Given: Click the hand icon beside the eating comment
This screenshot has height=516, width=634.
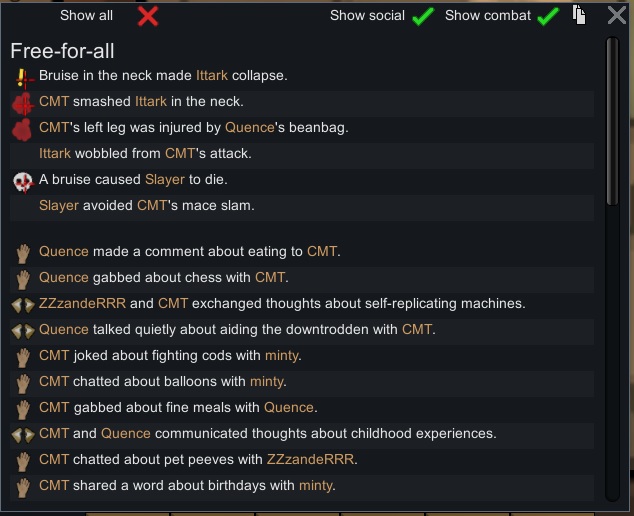Looking at the screenshot, I should (23, 252).
